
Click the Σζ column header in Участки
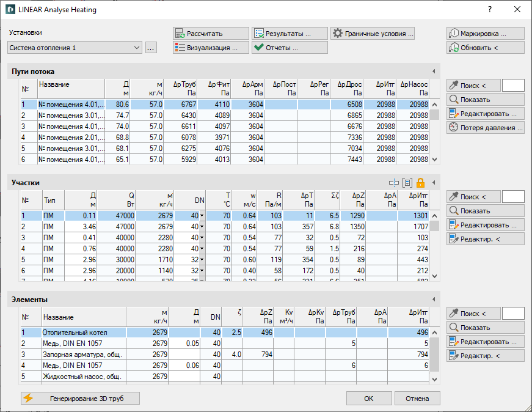pyautogui.click(x=327, y=200)
